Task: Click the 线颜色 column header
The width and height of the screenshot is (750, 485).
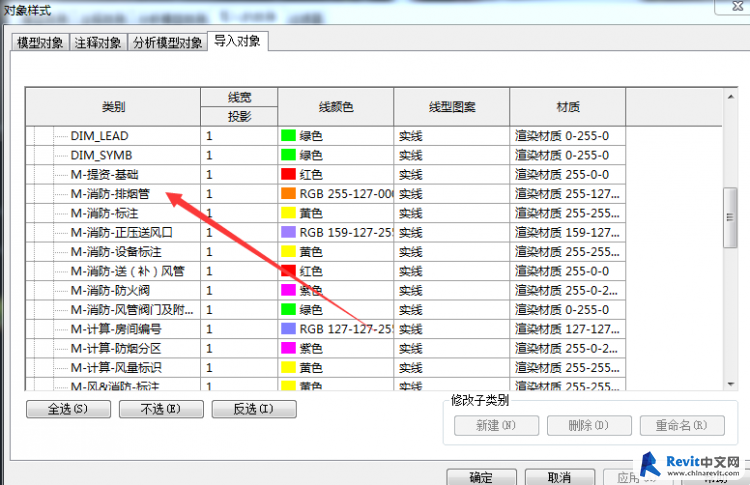Action: [x=336, y=107]
